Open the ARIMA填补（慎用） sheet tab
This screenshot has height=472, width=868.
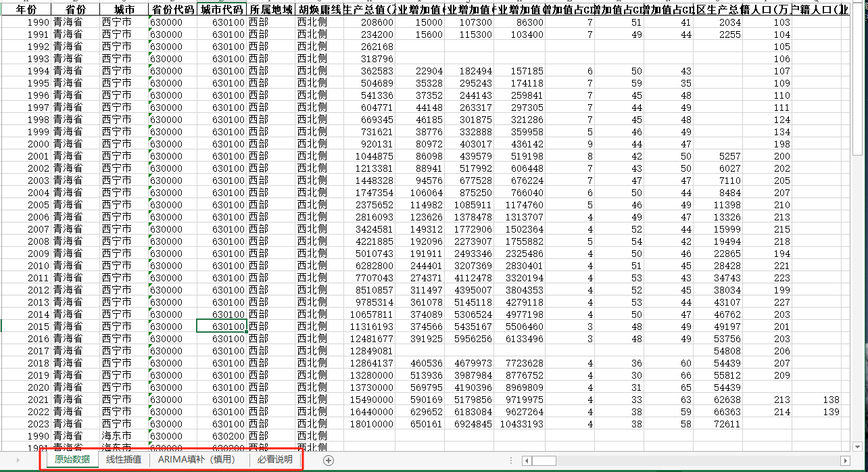(x=197, y=460)
